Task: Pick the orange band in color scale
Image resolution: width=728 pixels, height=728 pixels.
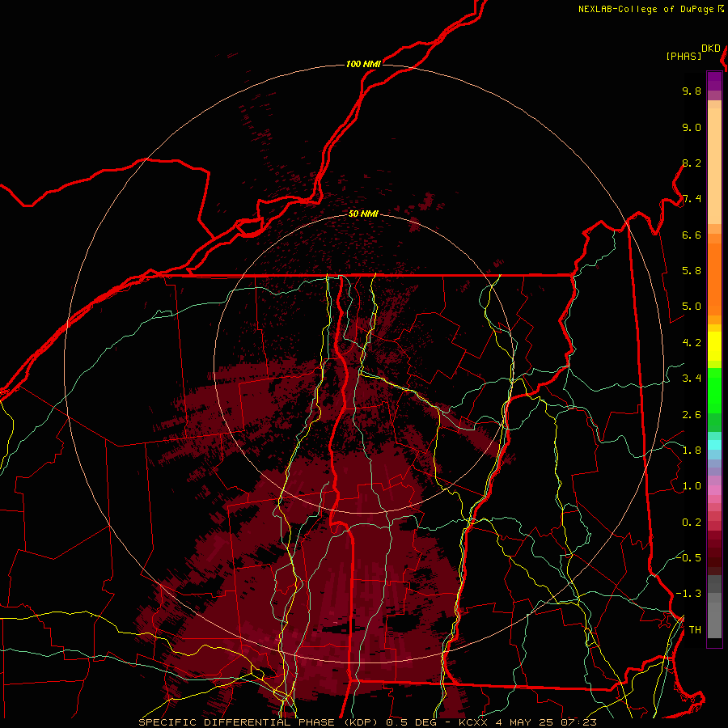Action: point(714,278)
